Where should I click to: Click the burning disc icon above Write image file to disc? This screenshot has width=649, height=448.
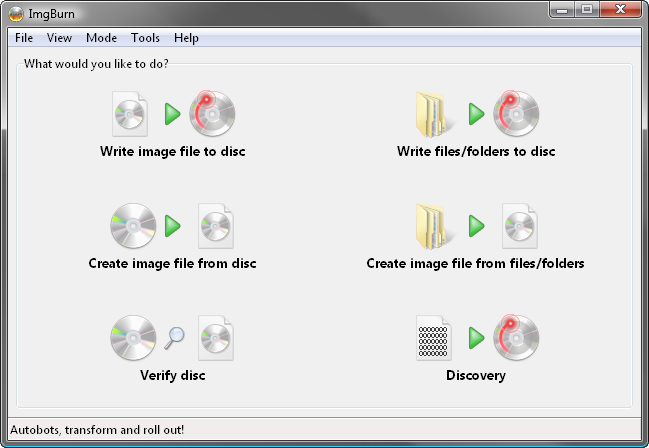coord(212,113)
